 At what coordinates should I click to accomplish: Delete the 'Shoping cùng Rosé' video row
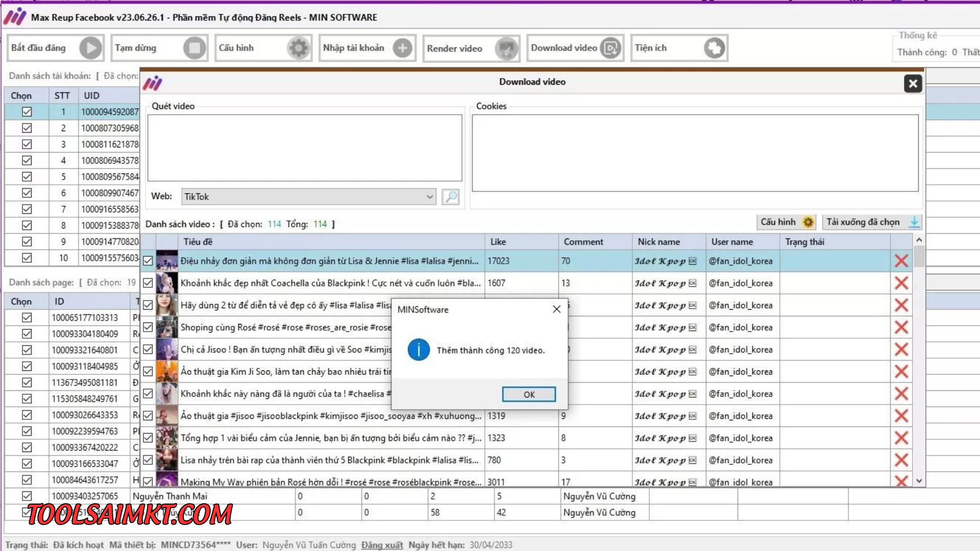click(x=901, y=327)
